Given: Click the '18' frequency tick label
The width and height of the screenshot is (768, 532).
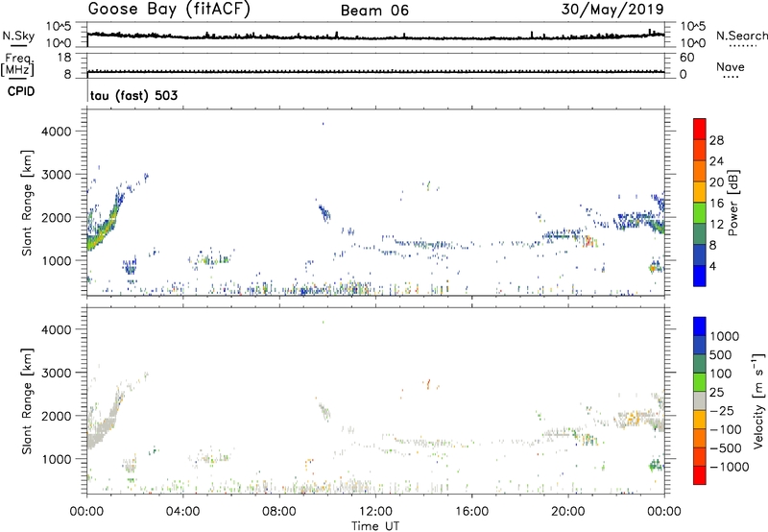Looking at the screenshot, I should [x=63, y=58].
